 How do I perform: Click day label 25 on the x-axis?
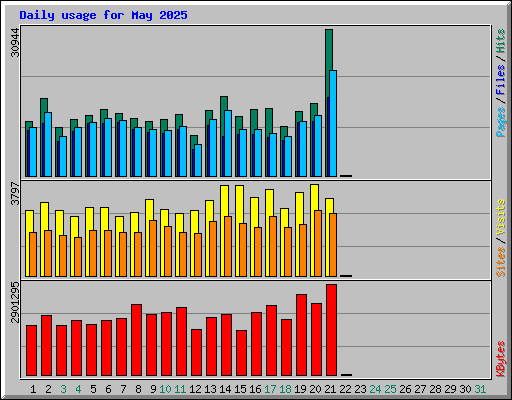tap(390, 389)
